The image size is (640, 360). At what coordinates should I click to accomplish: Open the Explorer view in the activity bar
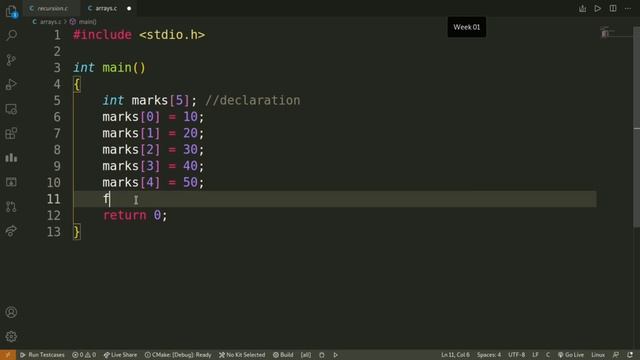pyautogui.click(x=11, y=11)
